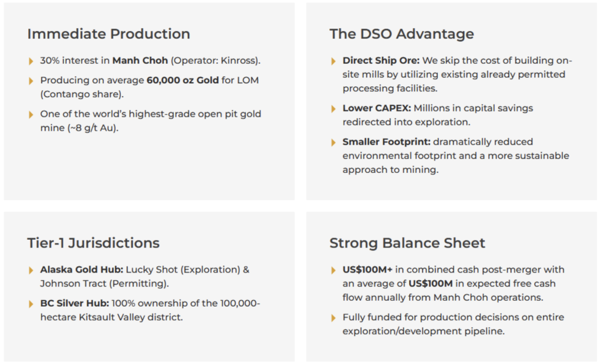Click the arrow bullet beside Smaller Footprint
Viewport: 601px width, 364px height.
333,142
